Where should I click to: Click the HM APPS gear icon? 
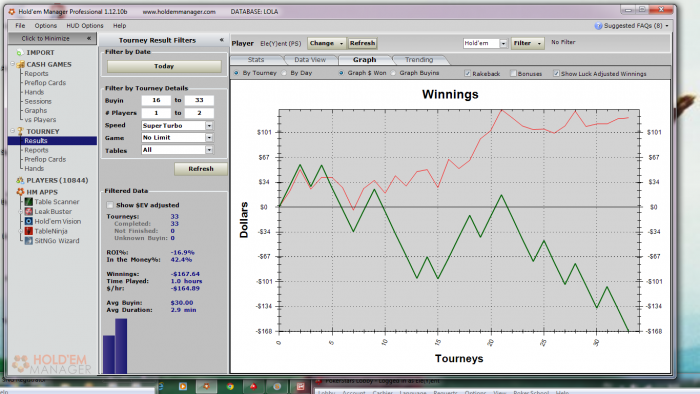tap(20, 192)
